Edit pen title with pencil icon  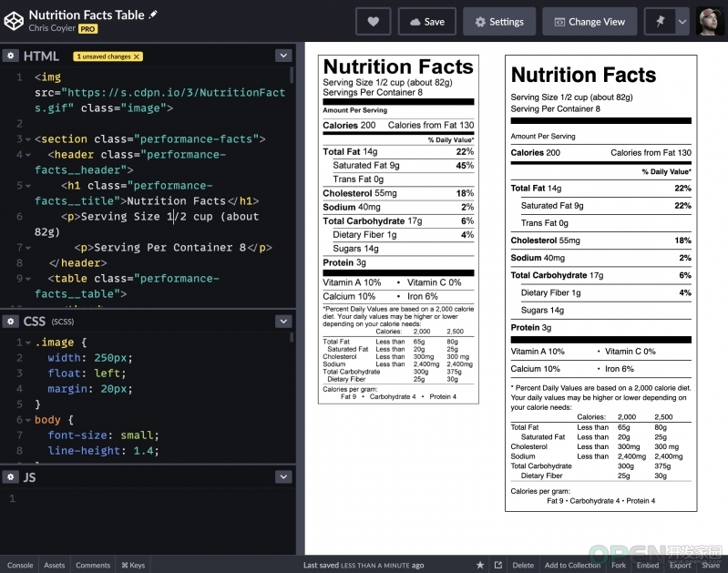coord(153,15)
